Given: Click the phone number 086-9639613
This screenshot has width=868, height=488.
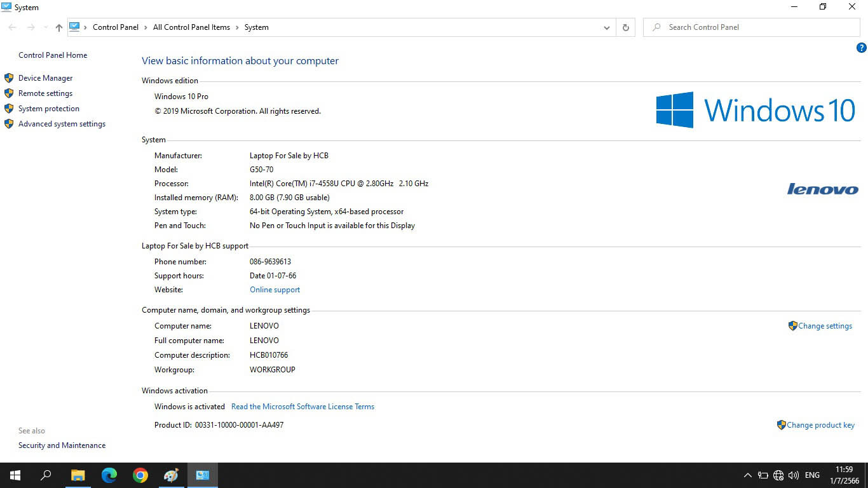Looking at the screenshot, I should [270, 262].
